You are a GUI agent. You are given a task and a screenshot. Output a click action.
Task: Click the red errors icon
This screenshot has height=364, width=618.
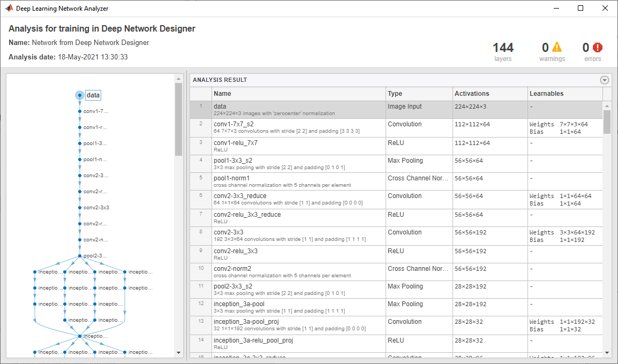coord(598,48)
